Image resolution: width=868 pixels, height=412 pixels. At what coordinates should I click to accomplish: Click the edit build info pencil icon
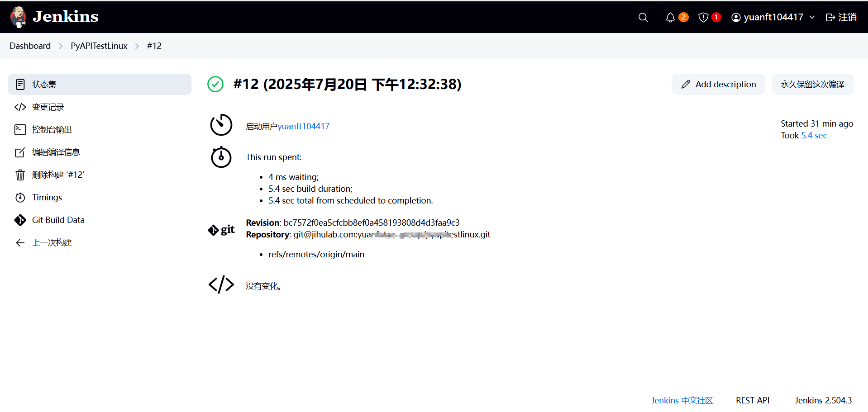[x=20, y=152]
